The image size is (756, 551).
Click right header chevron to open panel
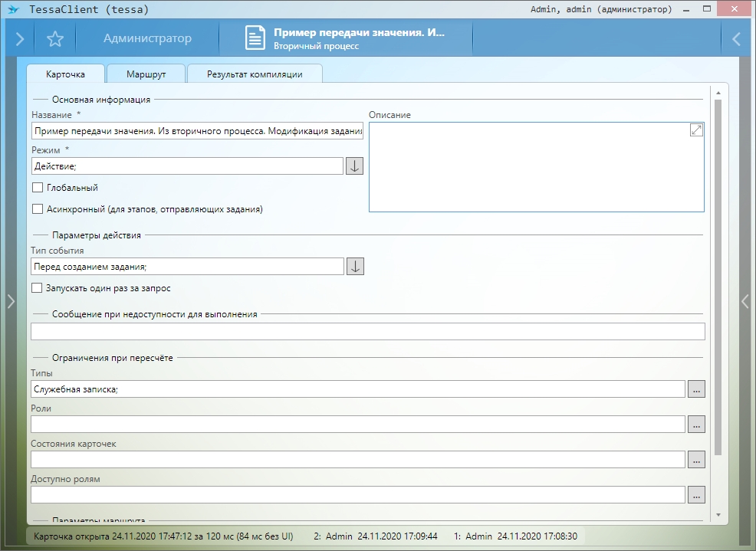(736, 39)
